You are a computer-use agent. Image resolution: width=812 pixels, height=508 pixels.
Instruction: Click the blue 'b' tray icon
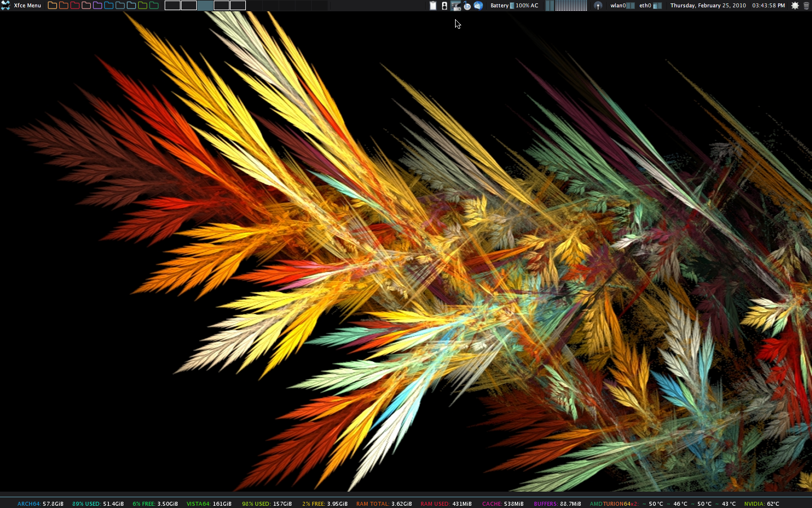tap(467, 6)
